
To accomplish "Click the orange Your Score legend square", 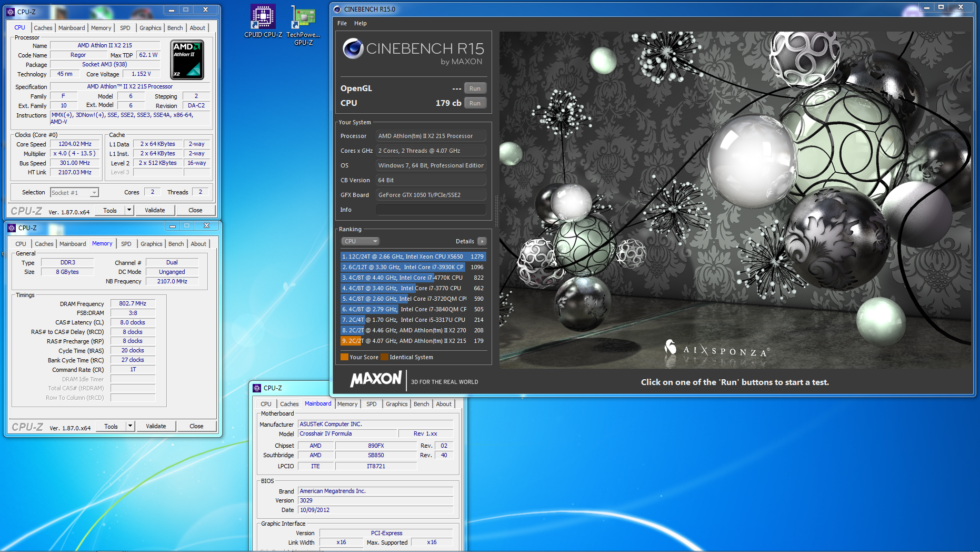I will 344,357.
